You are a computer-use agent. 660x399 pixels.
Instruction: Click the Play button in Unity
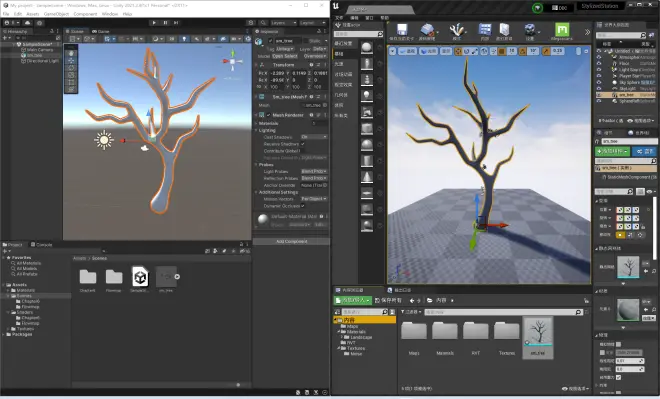[154, 23]
